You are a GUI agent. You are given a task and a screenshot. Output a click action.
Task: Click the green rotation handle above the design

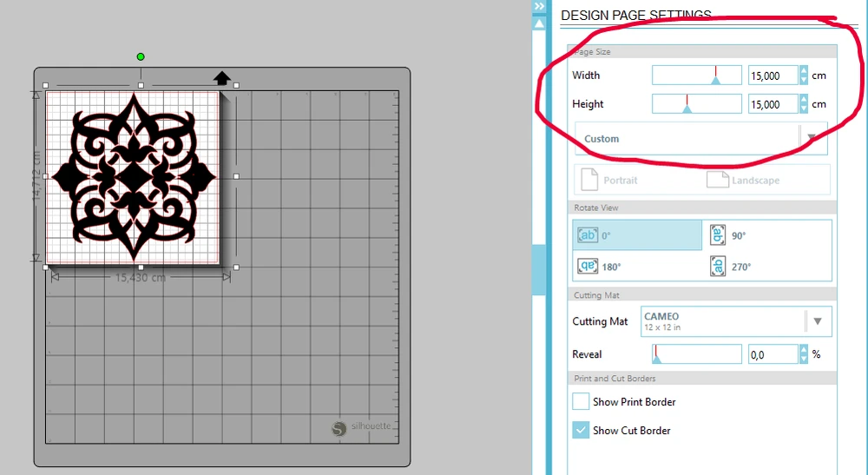point(141,56)
